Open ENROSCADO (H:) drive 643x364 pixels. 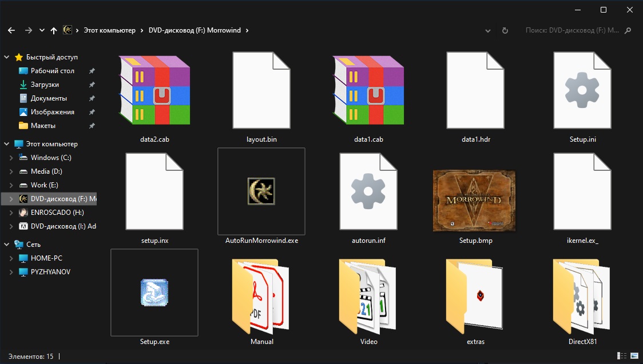(57, 213)
